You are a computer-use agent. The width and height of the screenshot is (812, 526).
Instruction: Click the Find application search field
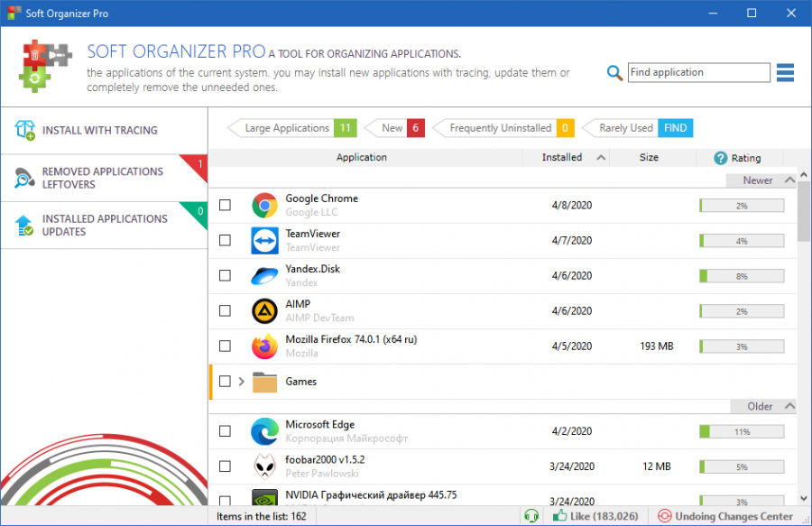click(x=698, y=72)
